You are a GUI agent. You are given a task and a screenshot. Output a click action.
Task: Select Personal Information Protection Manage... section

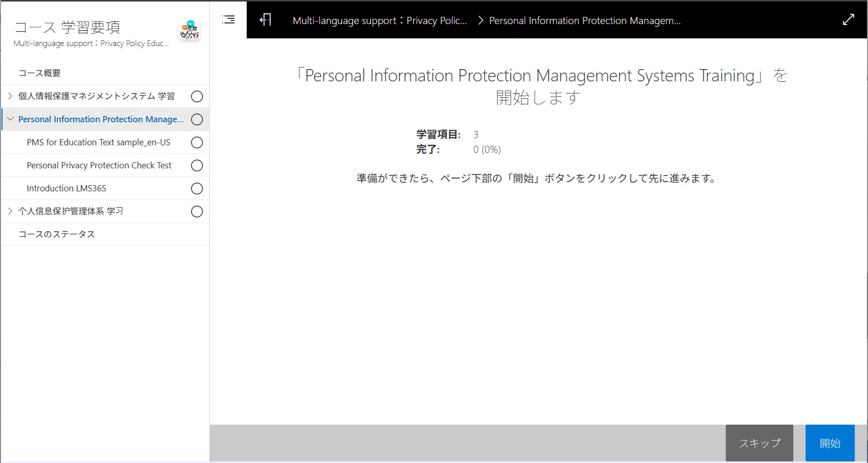pos(101,119)
